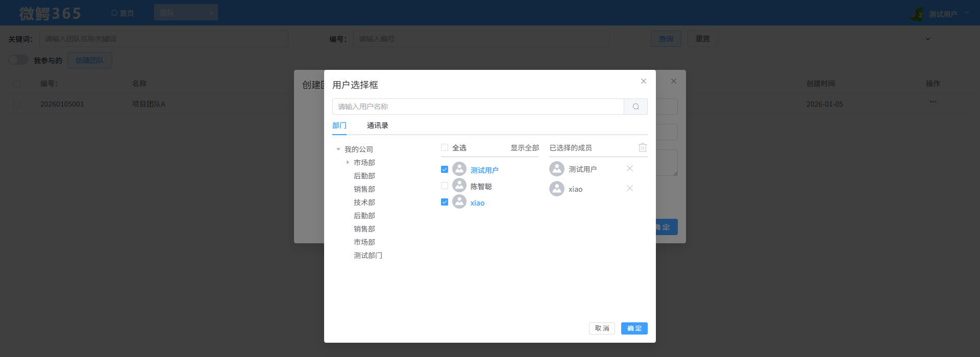Click creation date 2026-01-05 cell
Image resolution: width=980 pixels, height=357 pixels.
(825, 104)
